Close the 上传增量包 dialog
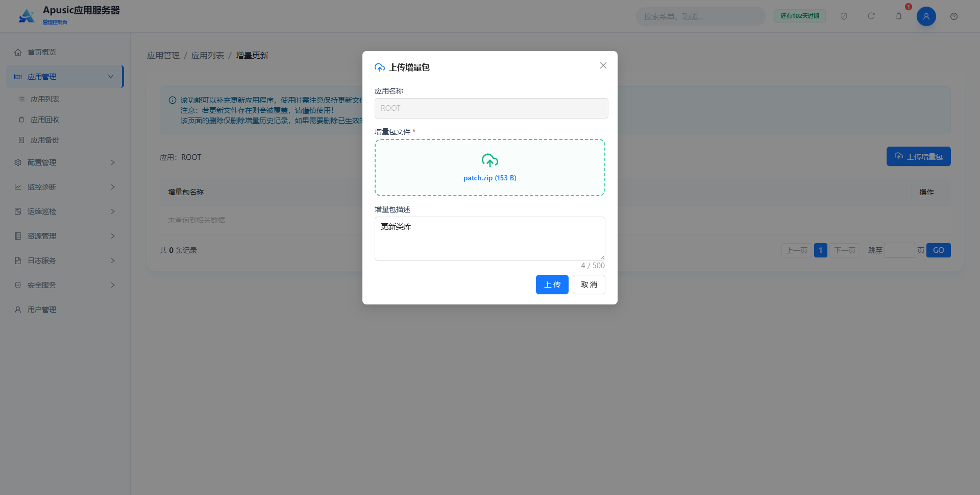This screenshot has width=980, height=495. [603, 65]
